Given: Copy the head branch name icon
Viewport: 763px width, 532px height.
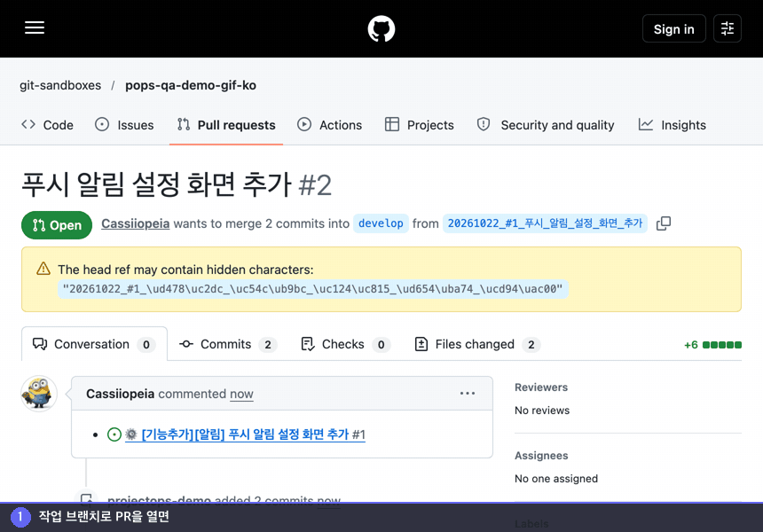Looking at the screenshot, I should pyautogui.click(x=664, y=223).
